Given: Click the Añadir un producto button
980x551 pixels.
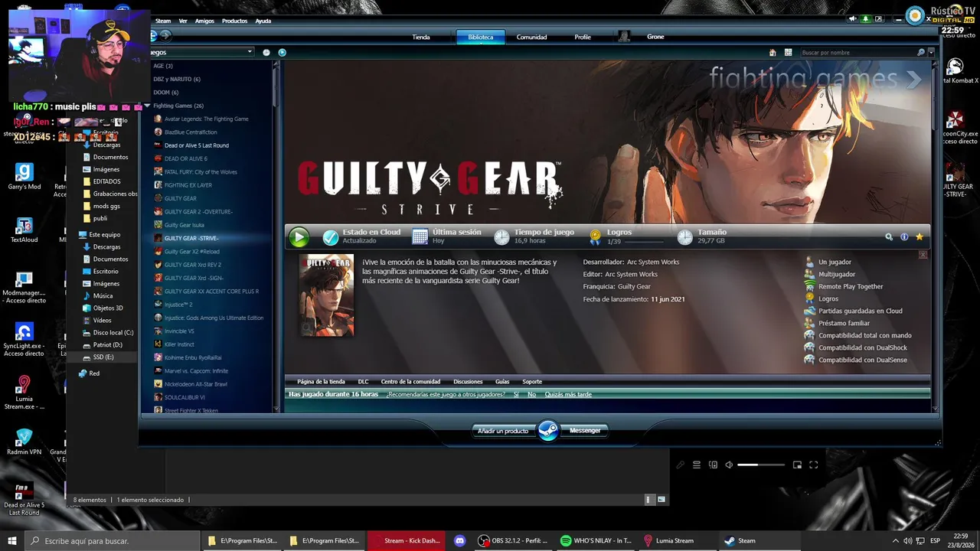Looking at the screenshot, I should click(x=503, y=431).
